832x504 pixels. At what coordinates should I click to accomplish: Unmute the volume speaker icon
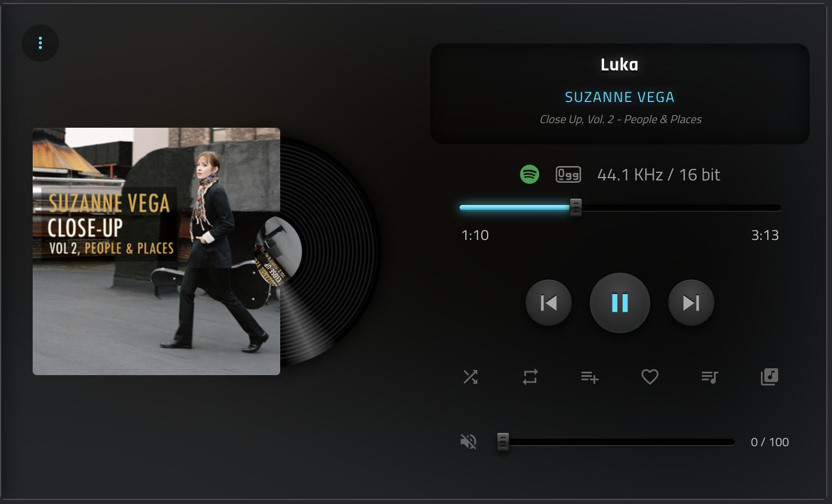(x=469, y=442)
